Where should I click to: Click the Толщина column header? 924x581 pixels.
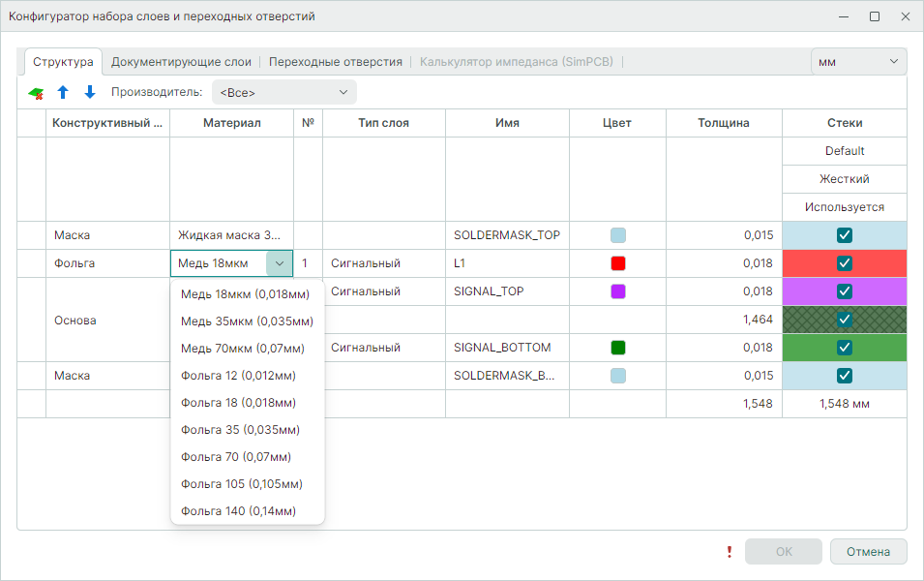coord(724,123)
